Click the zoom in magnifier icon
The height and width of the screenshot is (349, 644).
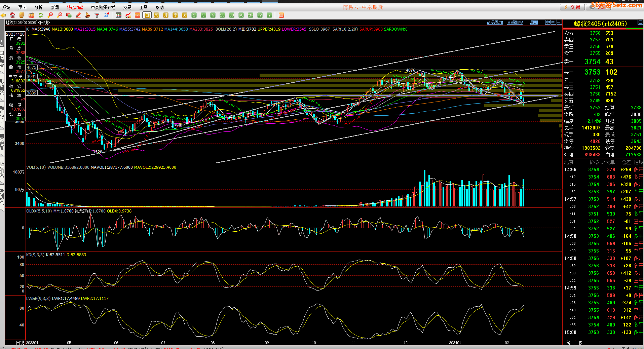(x=50, y=15)
